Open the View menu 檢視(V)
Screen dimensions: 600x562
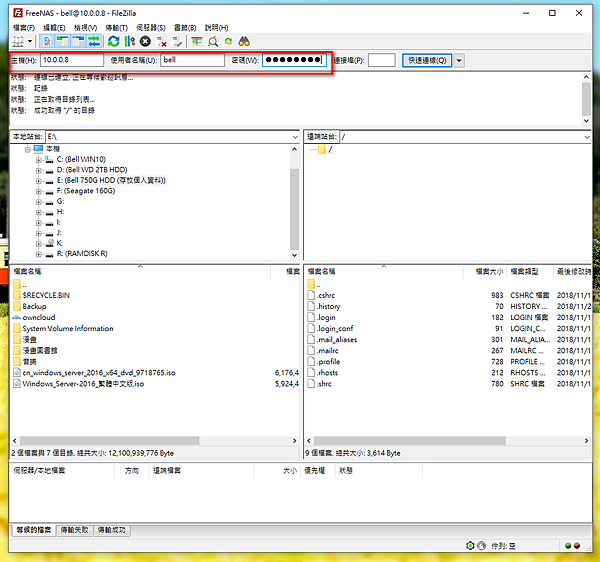pos(85,28)
